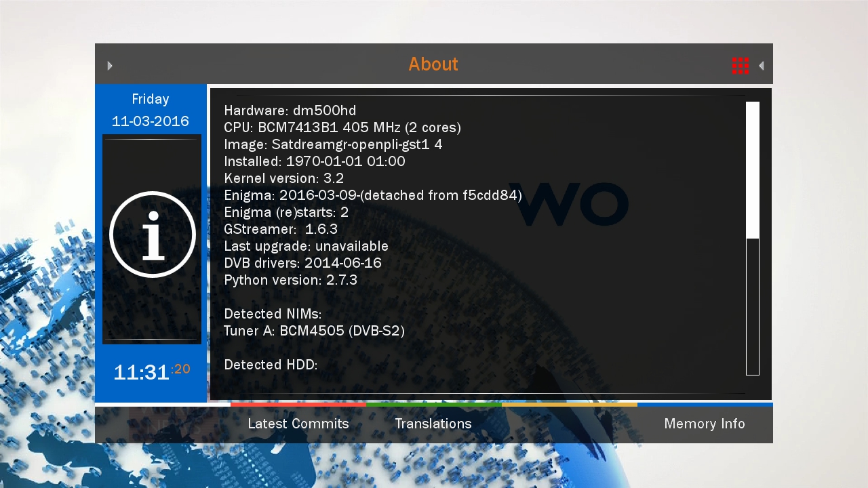Select the Hardware: dm500hd line
Screen dimensions: 868x488
coord(290,110)
